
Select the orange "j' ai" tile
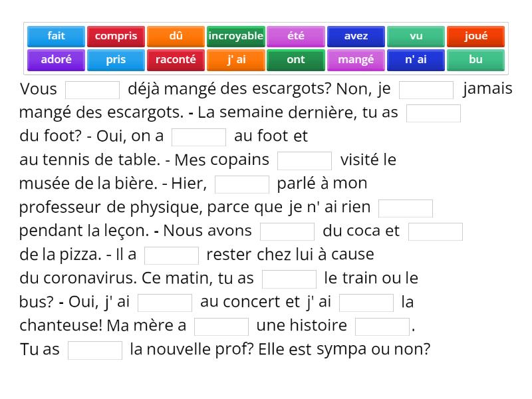pyautogui.click(x=235, y=60)
